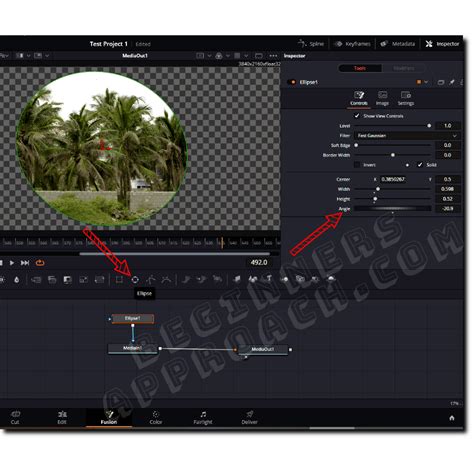This screenshot has height=474, width=474.
Task: Open the Metadata panel
Action: pos(398,44)
